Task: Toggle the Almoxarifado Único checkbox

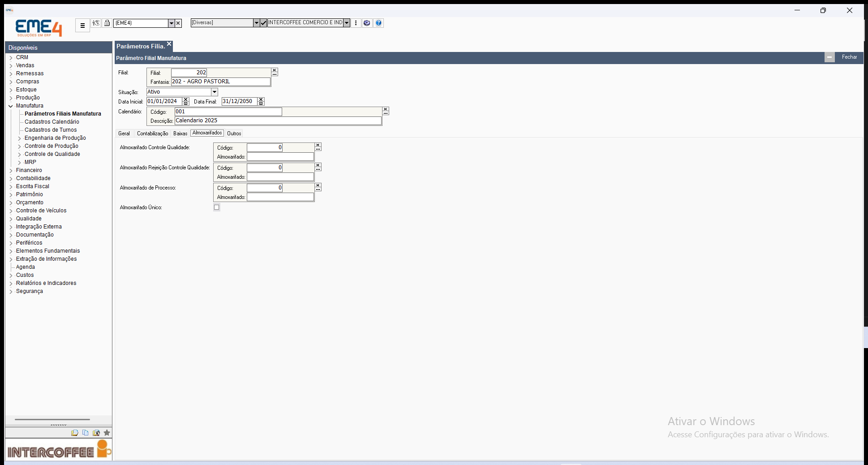Action: 217,207
